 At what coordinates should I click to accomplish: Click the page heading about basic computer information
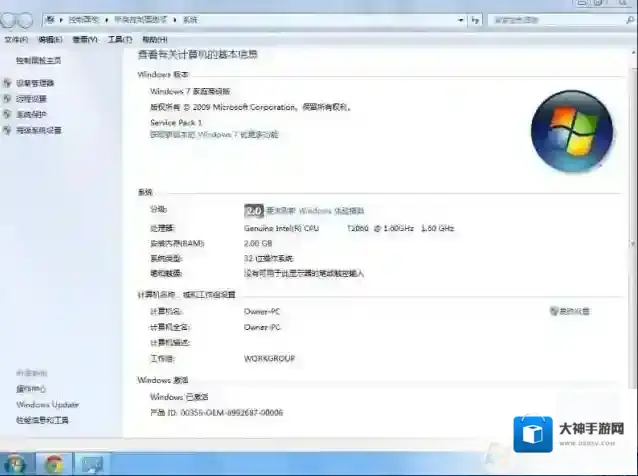coord(198,55)
